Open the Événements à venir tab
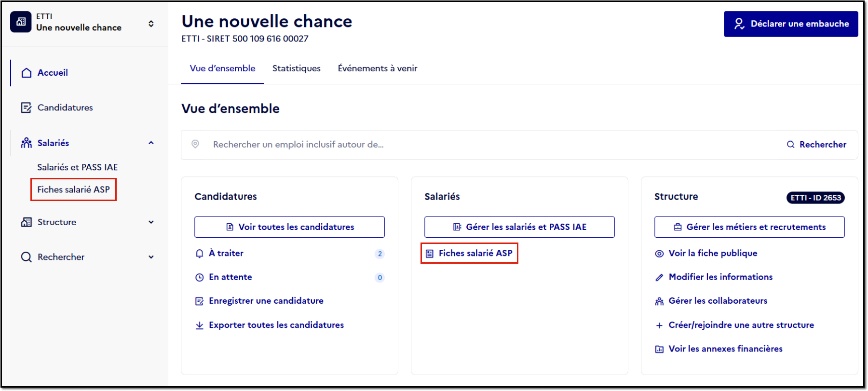Viewport: 868px width, 391px height. (378, 68)
